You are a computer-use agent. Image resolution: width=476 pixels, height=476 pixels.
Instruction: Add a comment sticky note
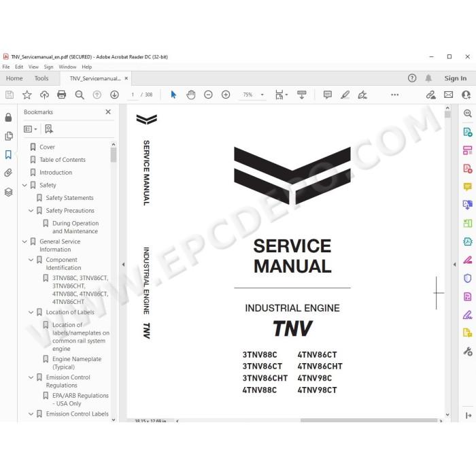(x=328, y=95)
